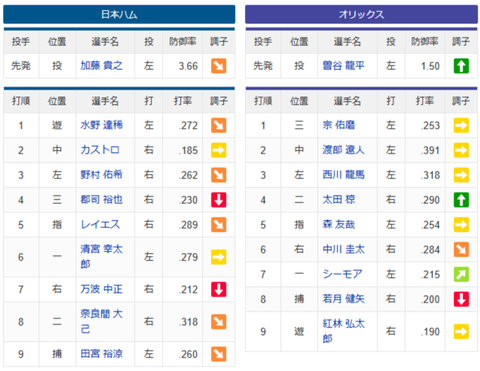Screen dimensions: 480x371
Task: Click 森 友哉's yellow right-arrow condition icon
Action: point(461,224)
